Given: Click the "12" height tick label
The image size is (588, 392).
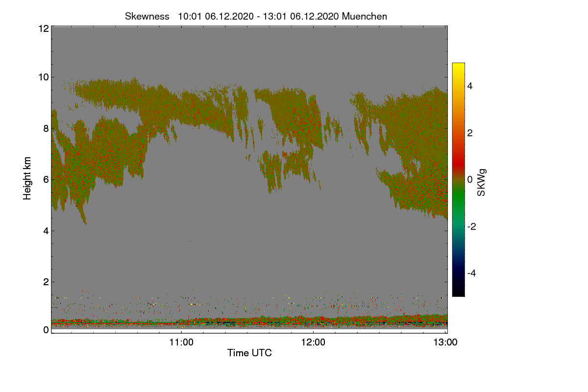Looking at the screenshot, I should (43, 28).
